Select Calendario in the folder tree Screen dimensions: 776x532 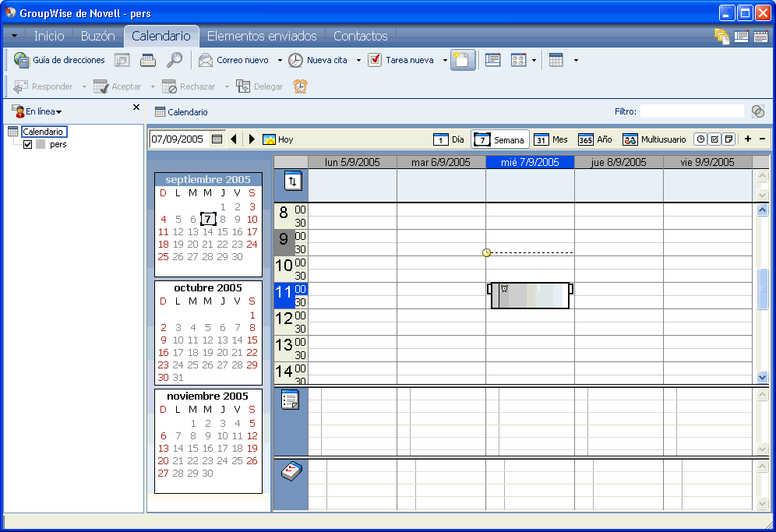43,132
